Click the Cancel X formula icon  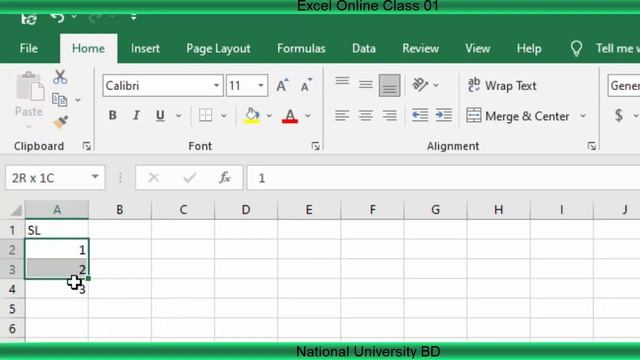pyautogui.click(x=153, y=178)
